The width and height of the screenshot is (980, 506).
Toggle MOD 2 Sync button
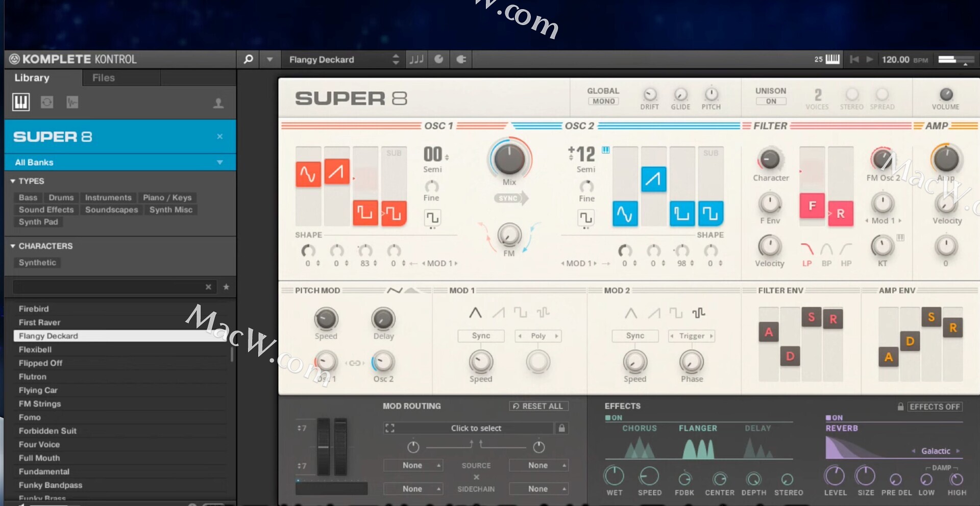point(635,336)
